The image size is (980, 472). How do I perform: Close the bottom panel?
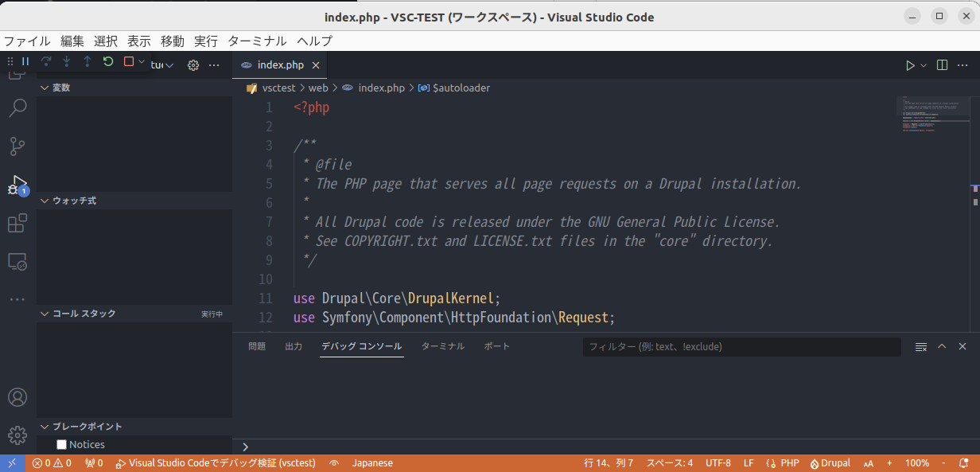point(962,347)
